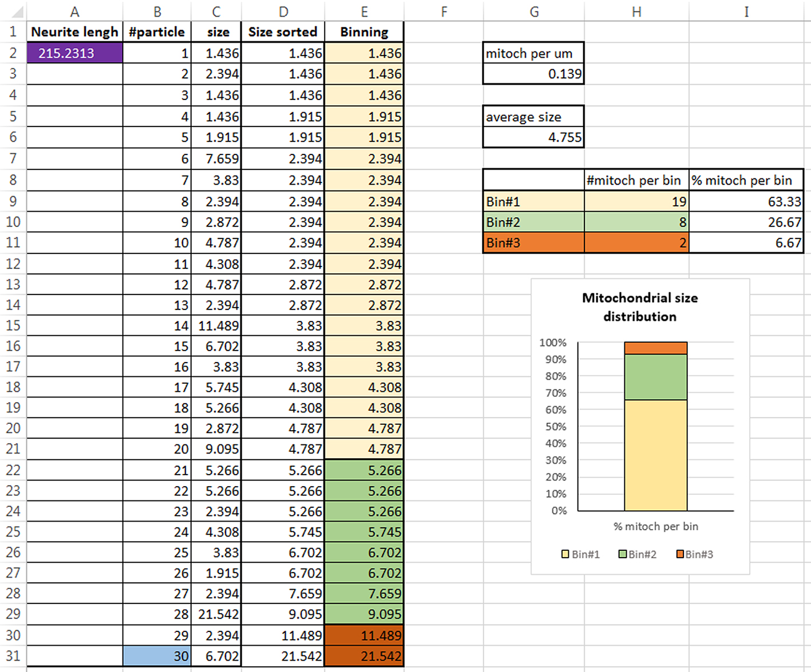Select the Bin#1 label cell

click(x=533, y=201)
